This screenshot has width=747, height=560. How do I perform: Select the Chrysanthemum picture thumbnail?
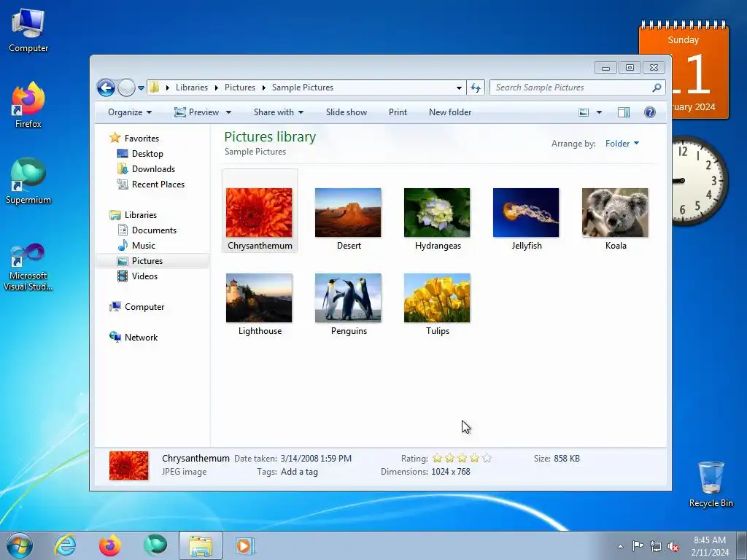coord(259,212)
